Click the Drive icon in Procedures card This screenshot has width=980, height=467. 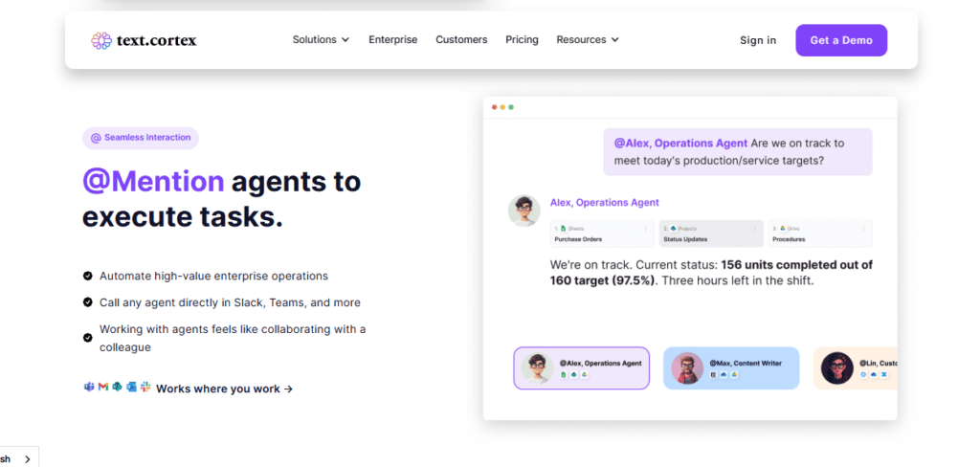click(783, 228)
